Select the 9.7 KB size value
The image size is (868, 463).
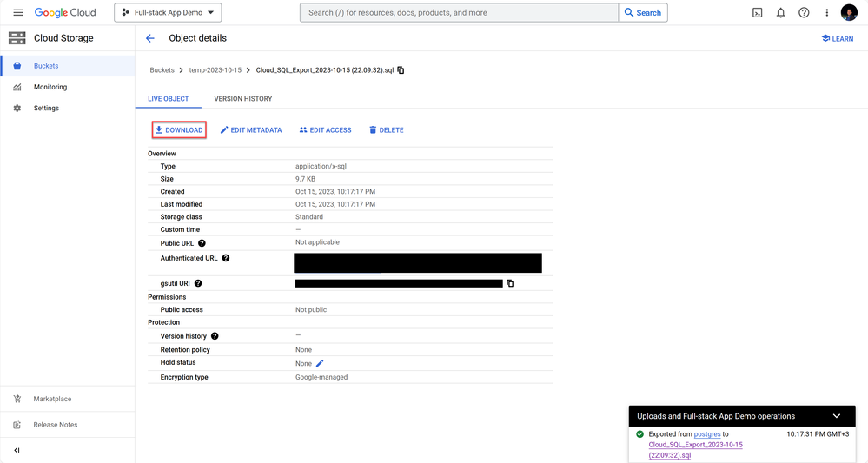click(x=305, y=179)
